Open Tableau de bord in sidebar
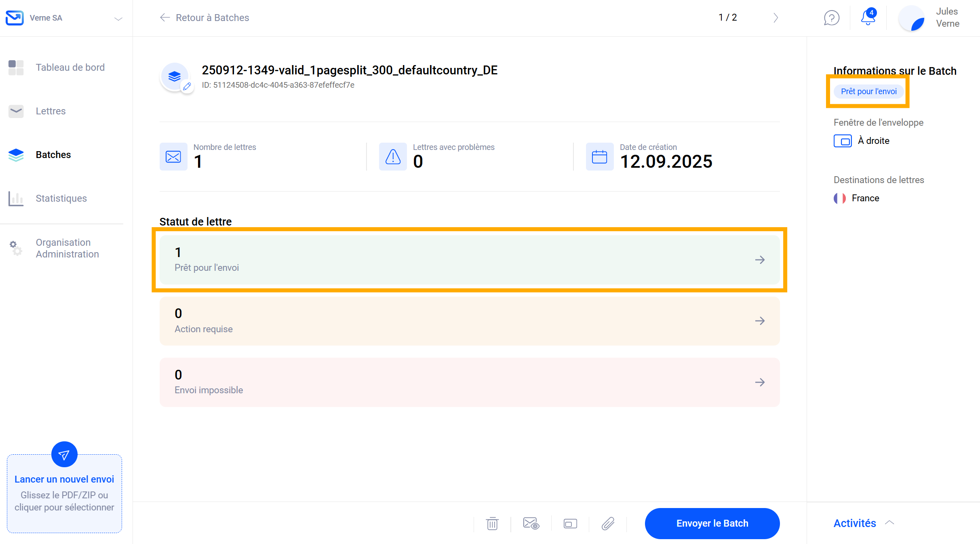 click(x=70, y=67)
